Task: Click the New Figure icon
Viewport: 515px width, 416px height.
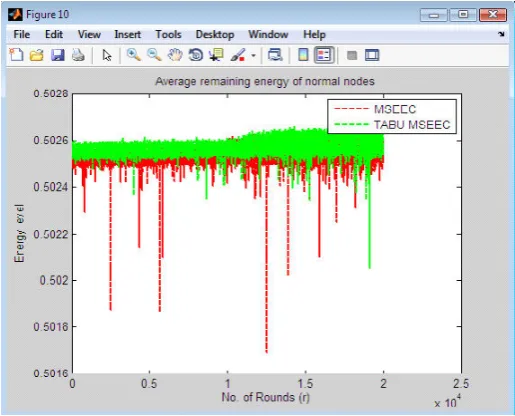Action: point(16,55)
